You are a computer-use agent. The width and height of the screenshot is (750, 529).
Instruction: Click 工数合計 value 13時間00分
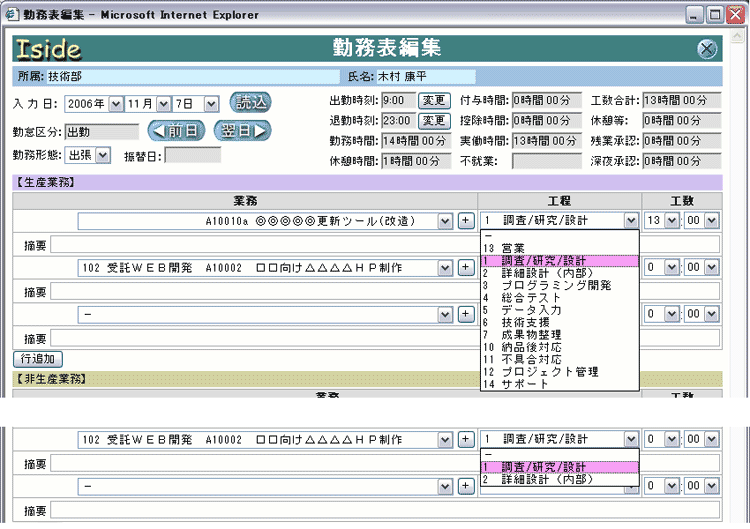(682, 100)
